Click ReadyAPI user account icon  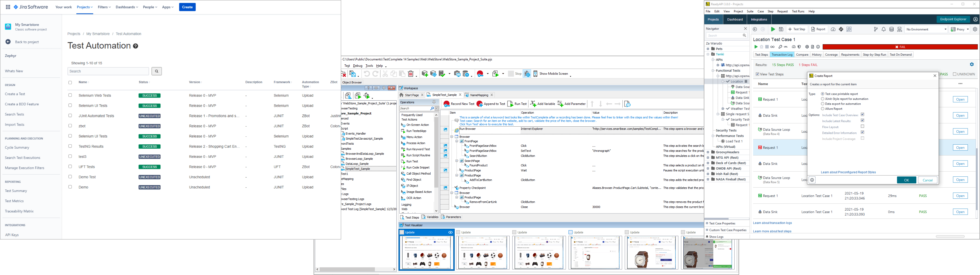click(975, 19)
